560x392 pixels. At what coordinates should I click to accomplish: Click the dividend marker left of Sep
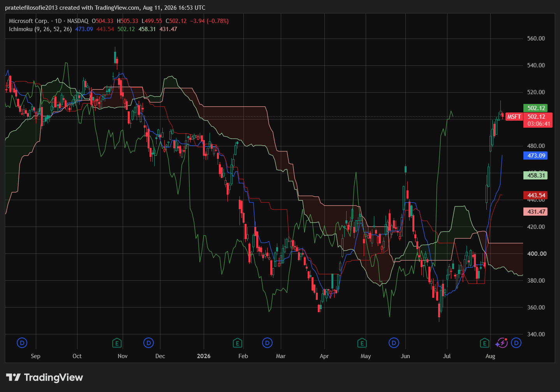click(x=22, y=343)
